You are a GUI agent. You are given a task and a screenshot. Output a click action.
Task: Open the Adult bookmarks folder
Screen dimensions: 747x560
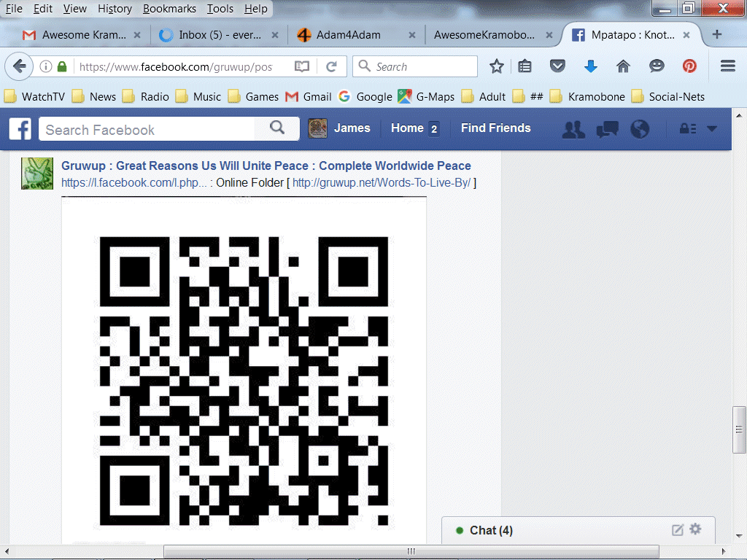484,97
